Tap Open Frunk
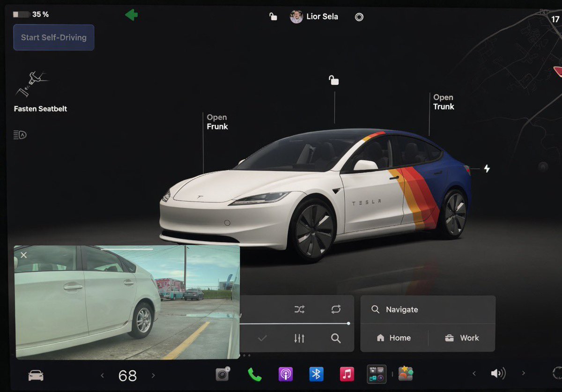The image size is (562, 392). tap(217, 122)
